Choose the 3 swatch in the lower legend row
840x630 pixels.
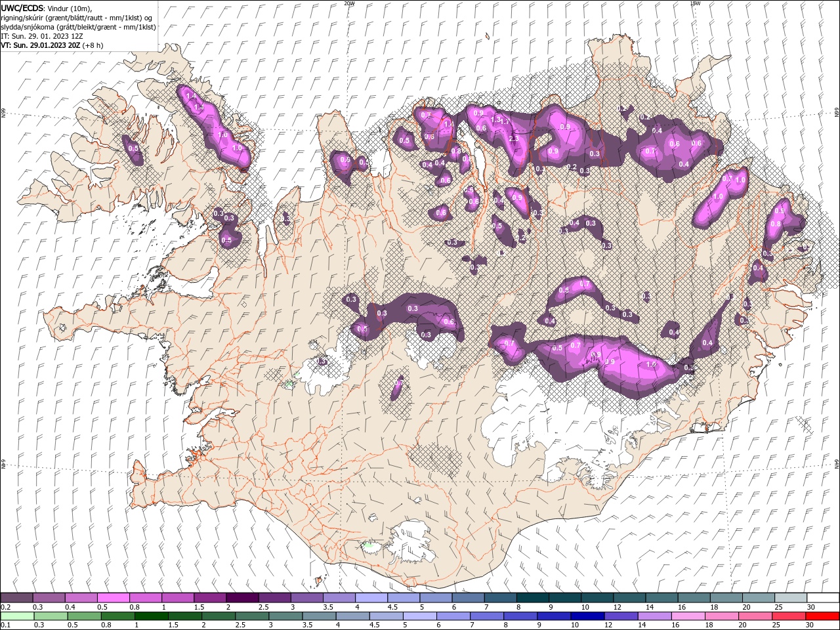285,616
